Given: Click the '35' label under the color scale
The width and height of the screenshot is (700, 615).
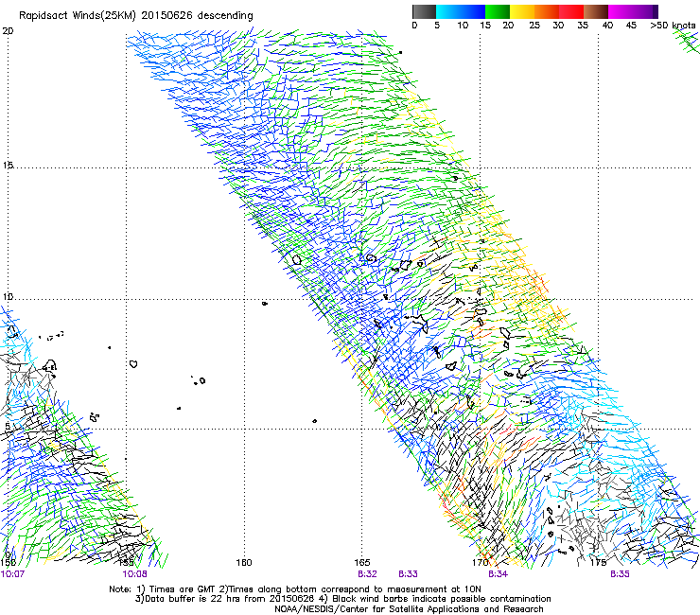Looking at the screenshot, I should click(583, 26).
